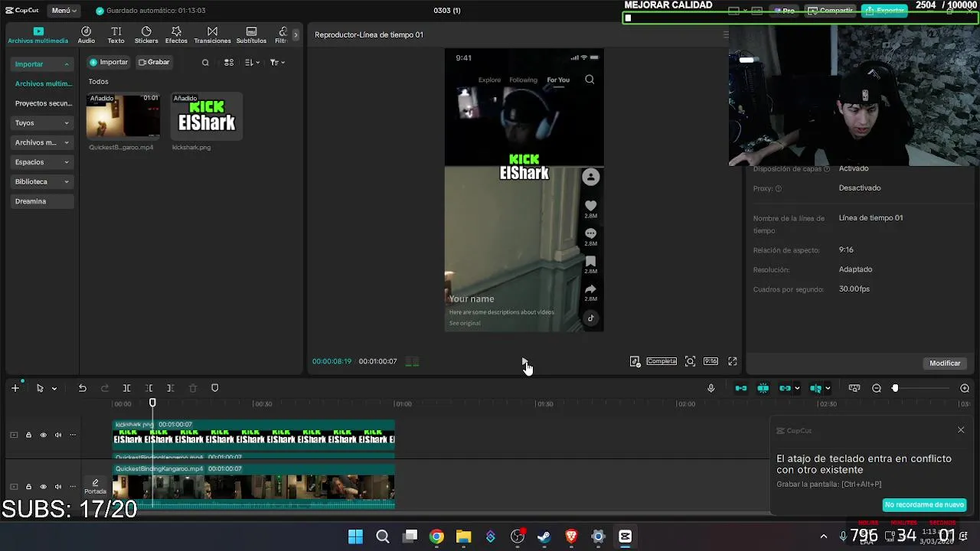Open the Transiciones panel
The image size is (980, 551).
(x=212, y=35)
